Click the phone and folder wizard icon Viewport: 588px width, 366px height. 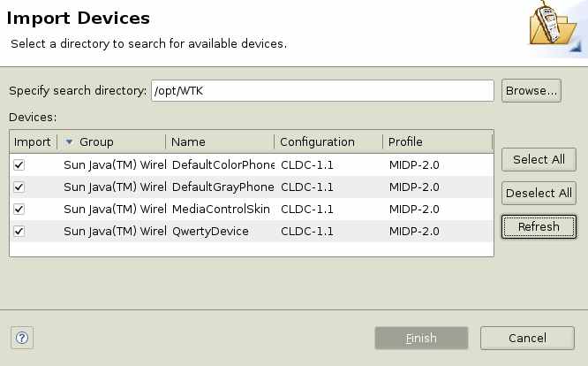coord(554,25)
